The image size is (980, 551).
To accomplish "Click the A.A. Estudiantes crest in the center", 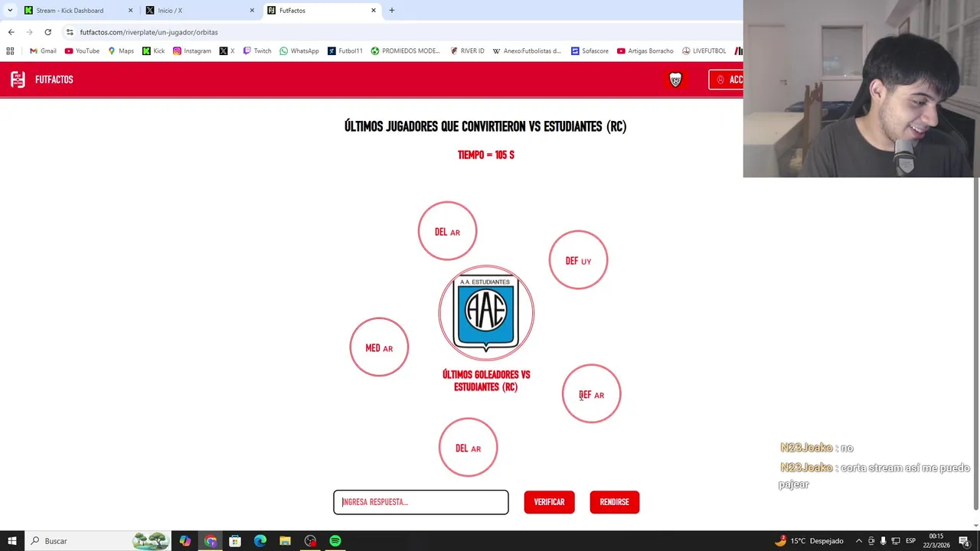I will [486, 313].
